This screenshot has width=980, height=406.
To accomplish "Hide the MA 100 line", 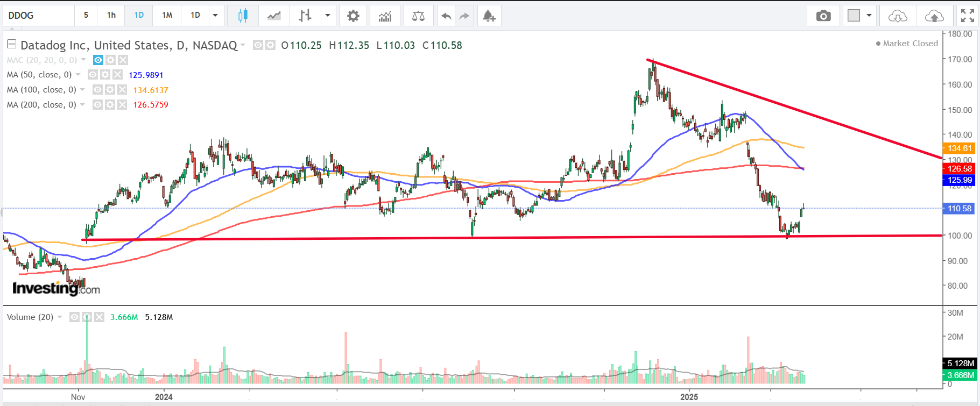I will click(x=97, y=90).
